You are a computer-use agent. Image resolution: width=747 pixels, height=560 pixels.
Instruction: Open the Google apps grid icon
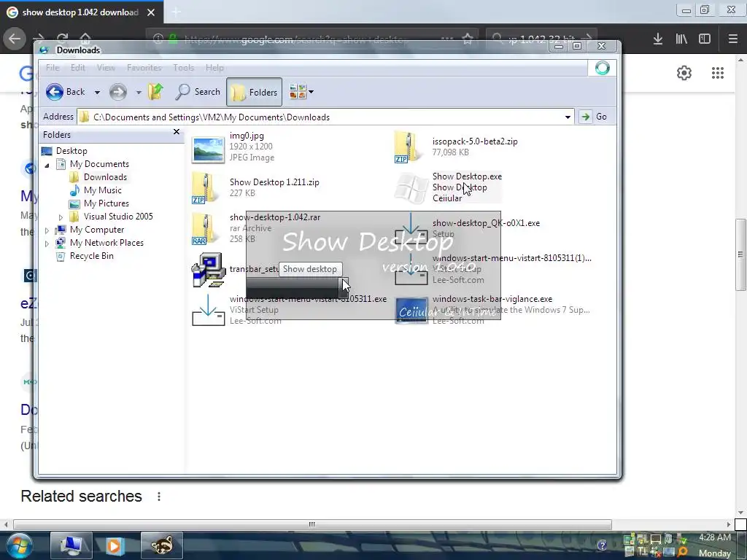[718, 73]
